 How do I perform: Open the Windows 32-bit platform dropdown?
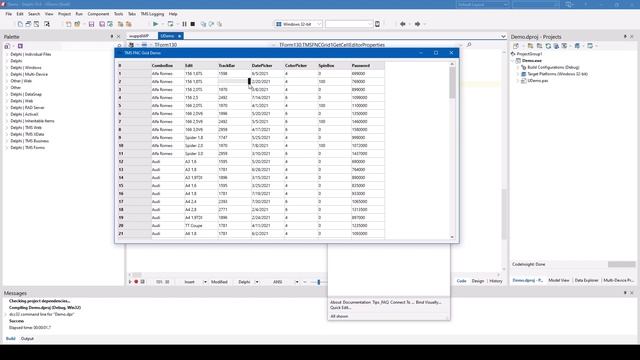tap(299, 24)
